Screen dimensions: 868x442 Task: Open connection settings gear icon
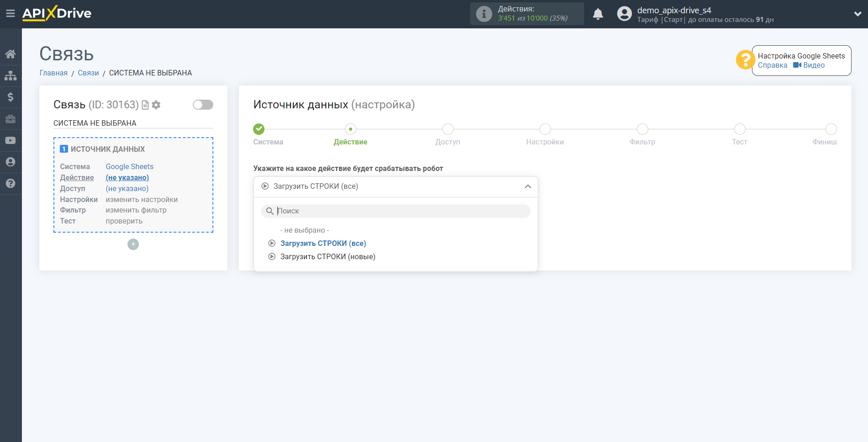tap(156, 105)
